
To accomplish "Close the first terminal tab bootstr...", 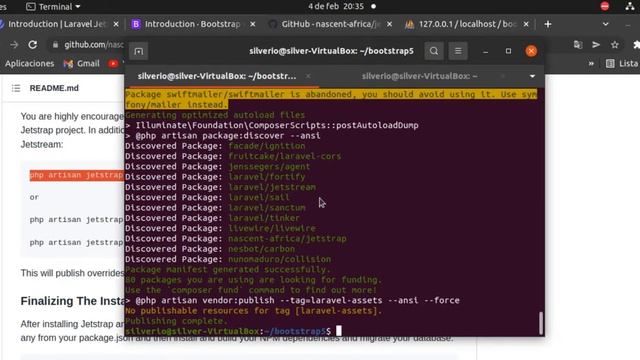I will [308, 76].
